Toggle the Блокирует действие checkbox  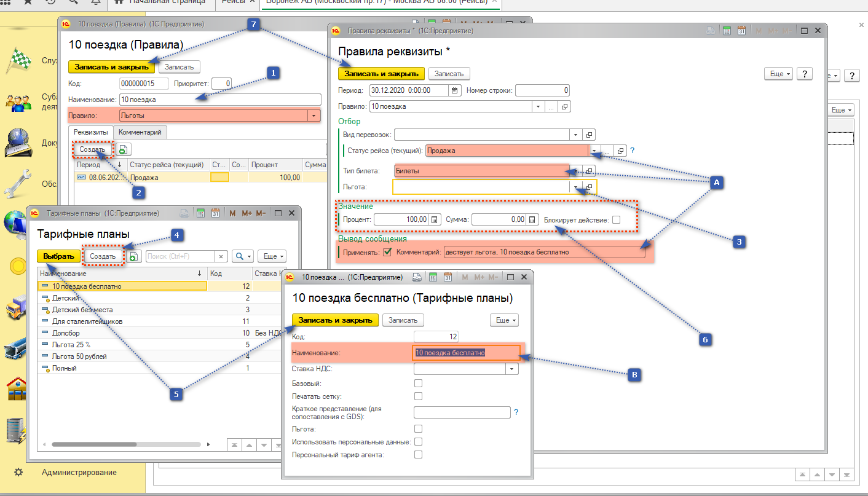coord(616,219)
